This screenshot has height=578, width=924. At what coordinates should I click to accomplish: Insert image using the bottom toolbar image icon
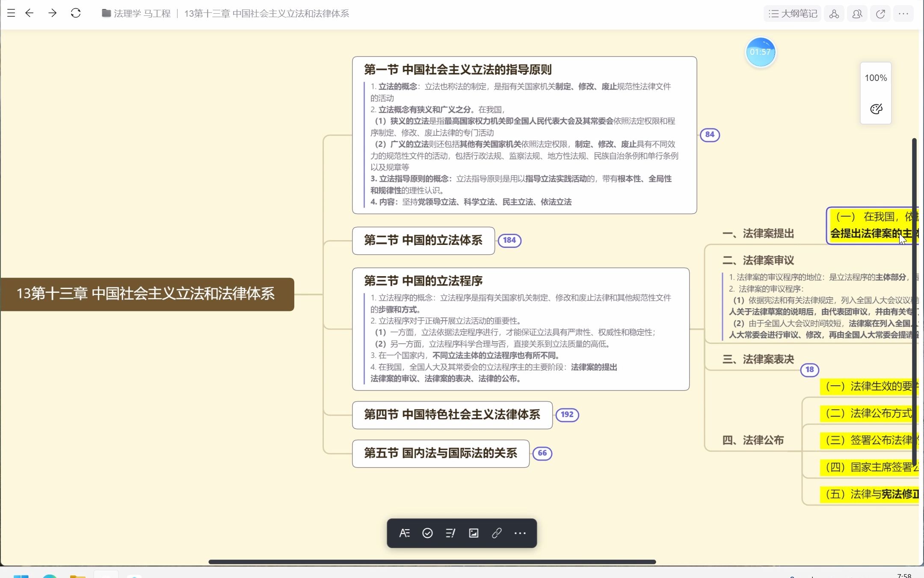pyautogui.click(x=474, y=533)
